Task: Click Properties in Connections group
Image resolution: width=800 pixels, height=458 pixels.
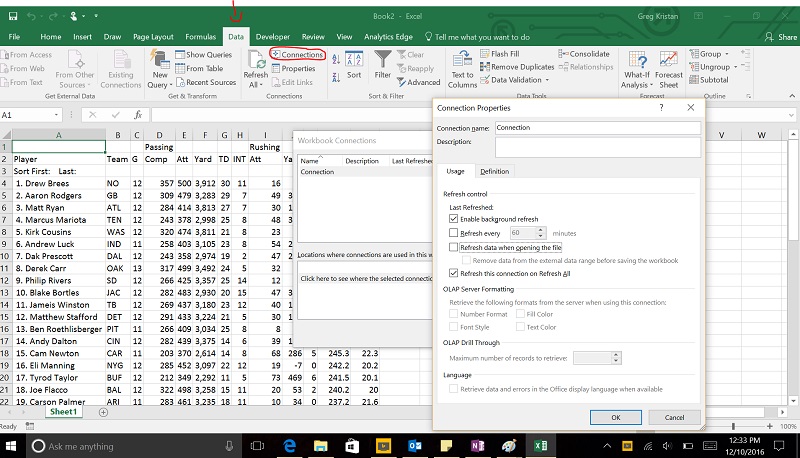Action: pyautogui.click(x=293, y=68)
